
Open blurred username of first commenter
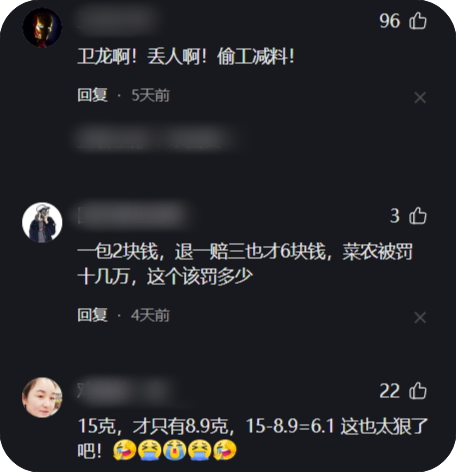pos(117,20)
